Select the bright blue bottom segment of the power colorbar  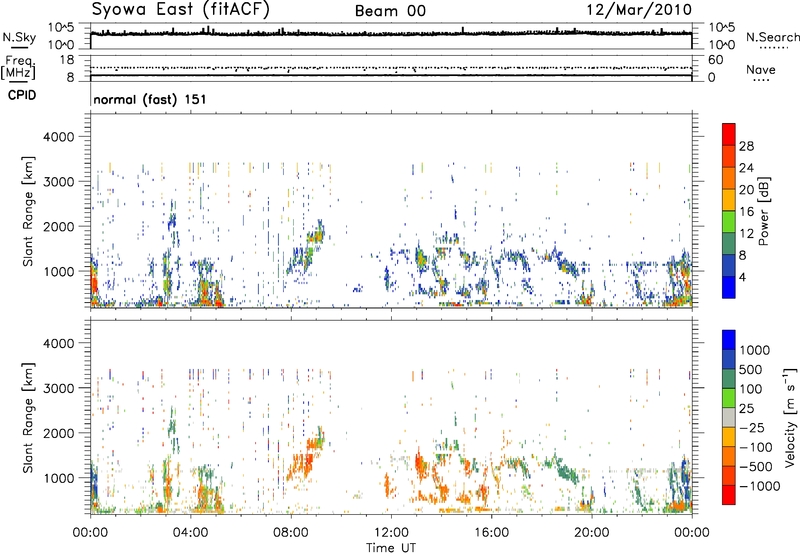click(729, 287)
